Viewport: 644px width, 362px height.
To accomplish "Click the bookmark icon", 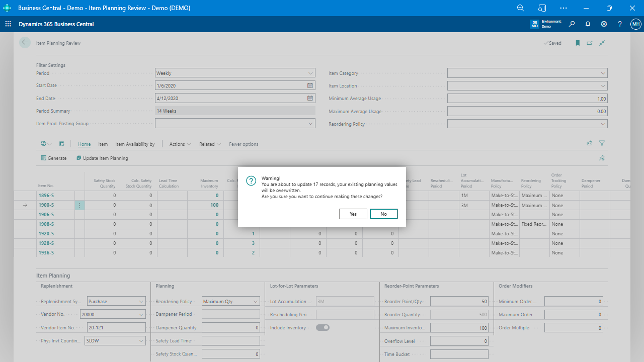I will click(578, 43).
